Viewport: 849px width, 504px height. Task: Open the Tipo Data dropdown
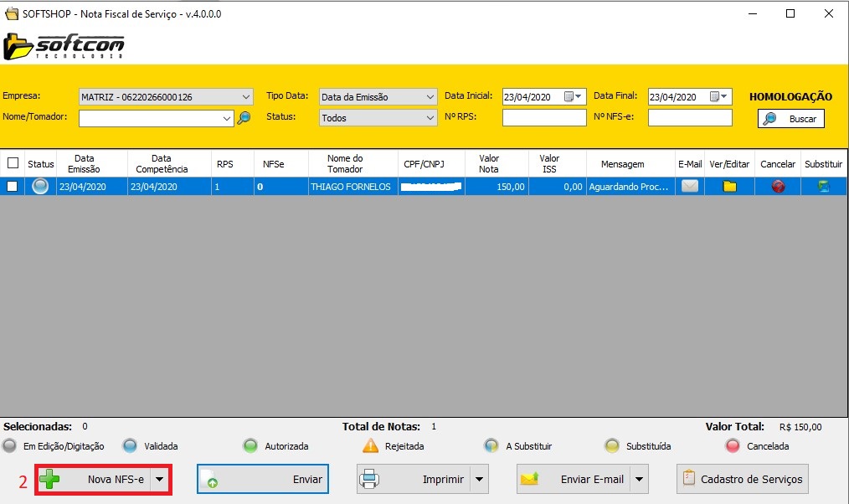pyautogui.click(x=430, y=97)
